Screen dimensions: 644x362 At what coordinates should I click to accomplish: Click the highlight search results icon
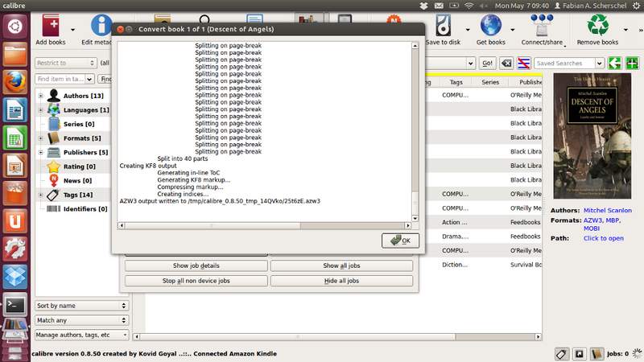(x=524, y=64)
